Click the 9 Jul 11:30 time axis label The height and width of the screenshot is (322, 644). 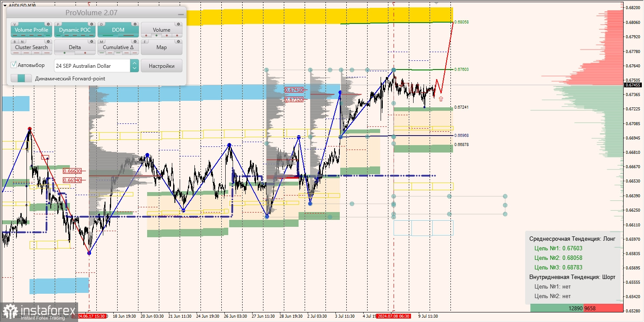pos(427,316)
